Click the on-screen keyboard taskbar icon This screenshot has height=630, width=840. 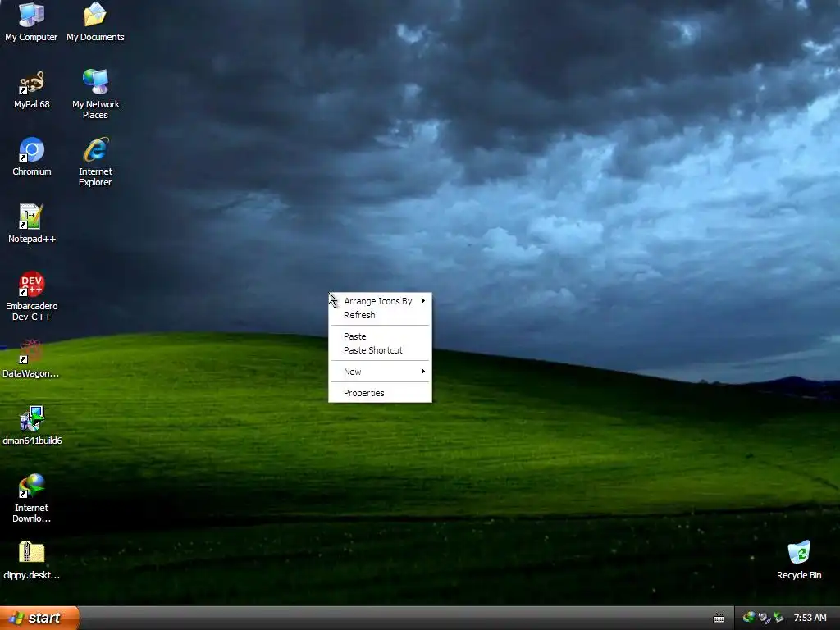tap(719, 619)
